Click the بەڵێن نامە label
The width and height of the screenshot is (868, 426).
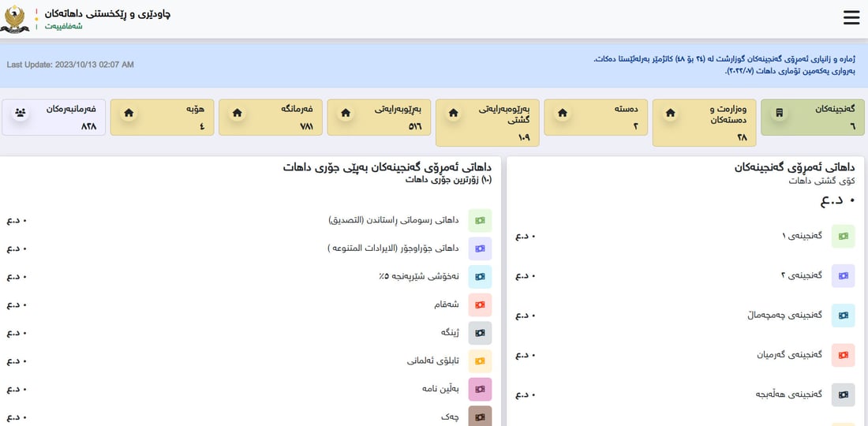pos(440,390)
